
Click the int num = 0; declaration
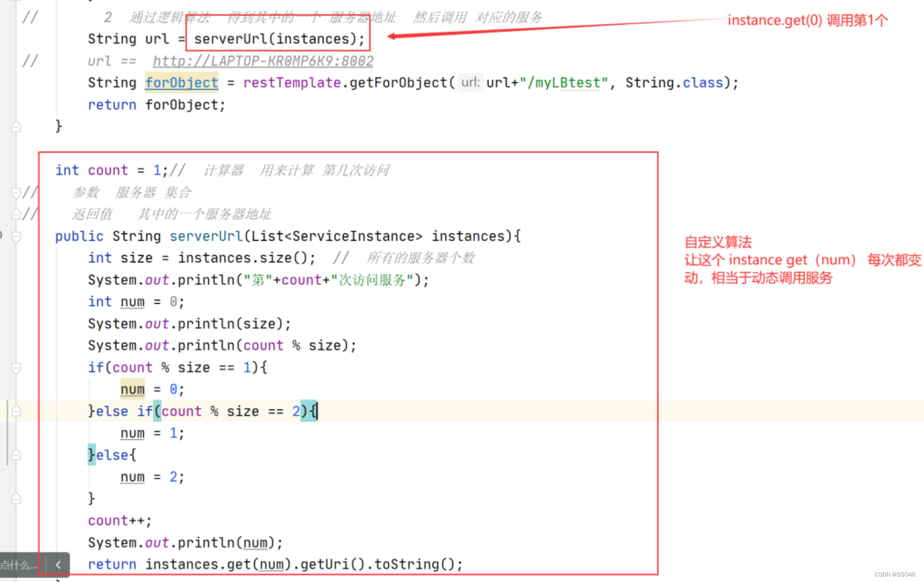(x=136, y=302)
